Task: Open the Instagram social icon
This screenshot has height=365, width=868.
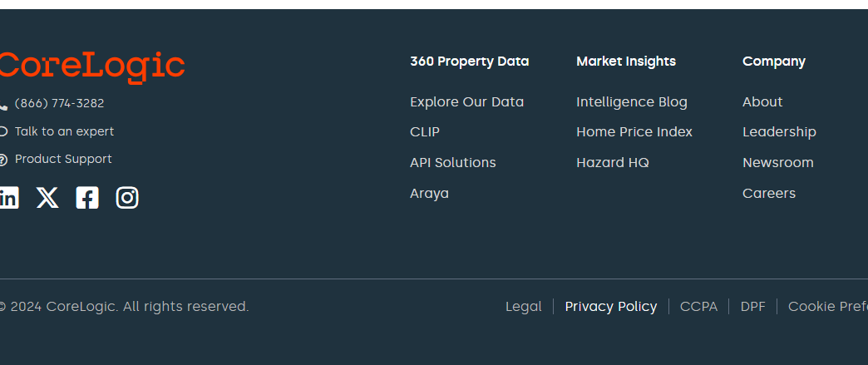Action: tap(127, 198)
